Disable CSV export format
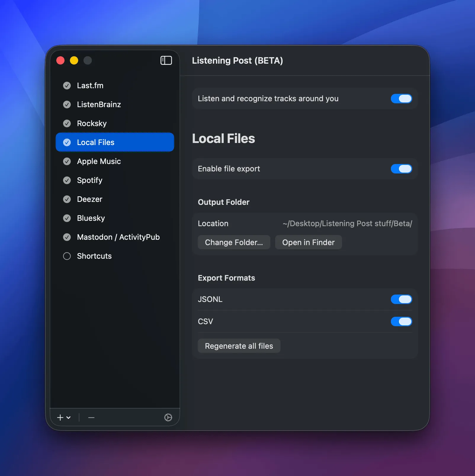The image size is (475, 476). point(401,321)
